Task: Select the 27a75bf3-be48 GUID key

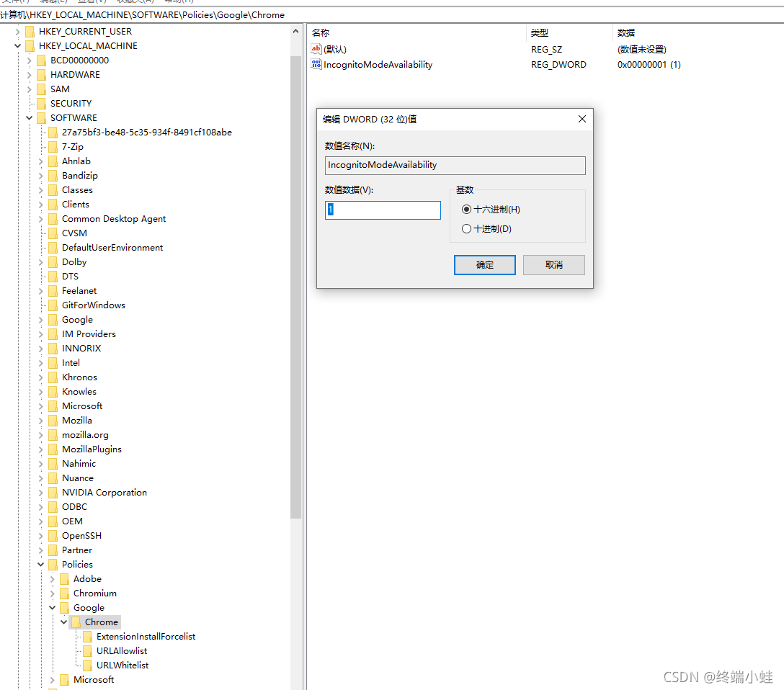Action: click(146, 133)
